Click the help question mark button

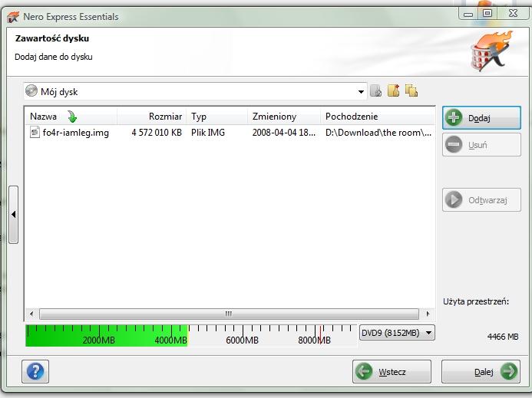(35, 372)
